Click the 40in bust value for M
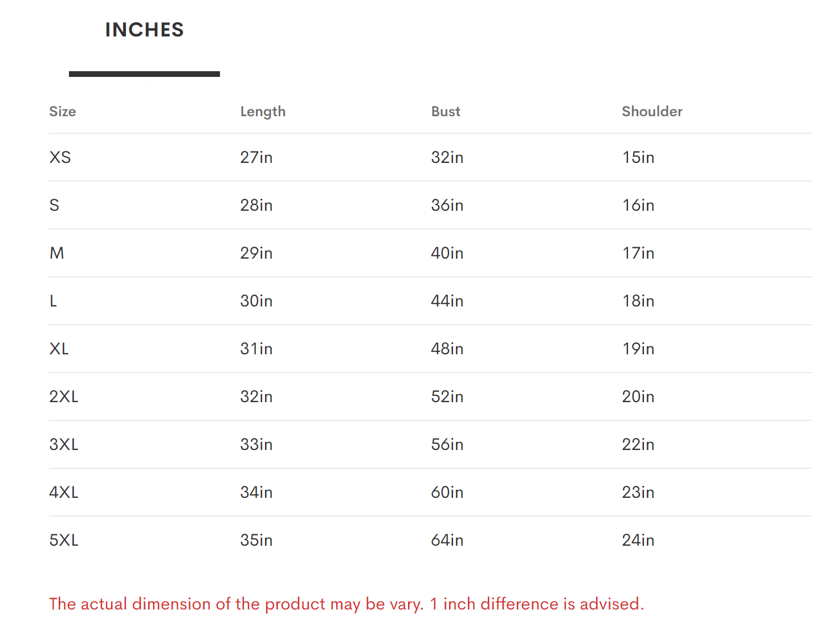Screen dimensions: 840x634 click(x=447, y=253)
